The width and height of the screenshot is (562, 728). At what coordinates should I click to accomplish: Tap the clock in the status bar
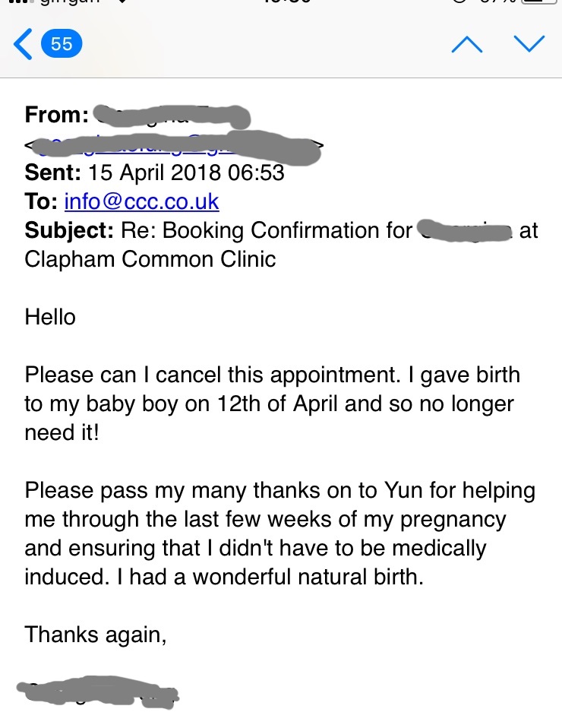pyautogui.click(x=281, y=3)
